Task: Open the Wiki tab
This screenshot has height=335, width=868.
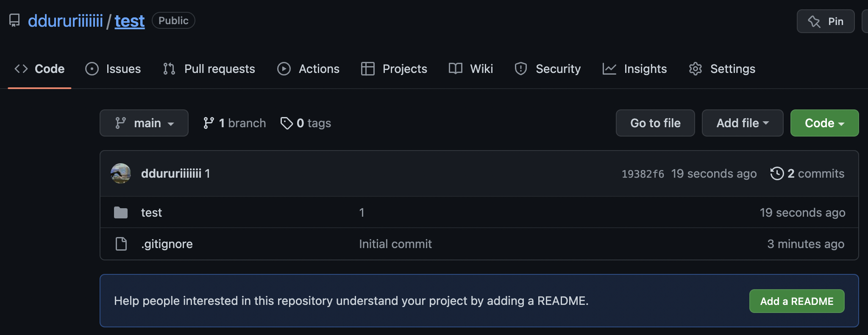Action: click(x=471, y=69)
